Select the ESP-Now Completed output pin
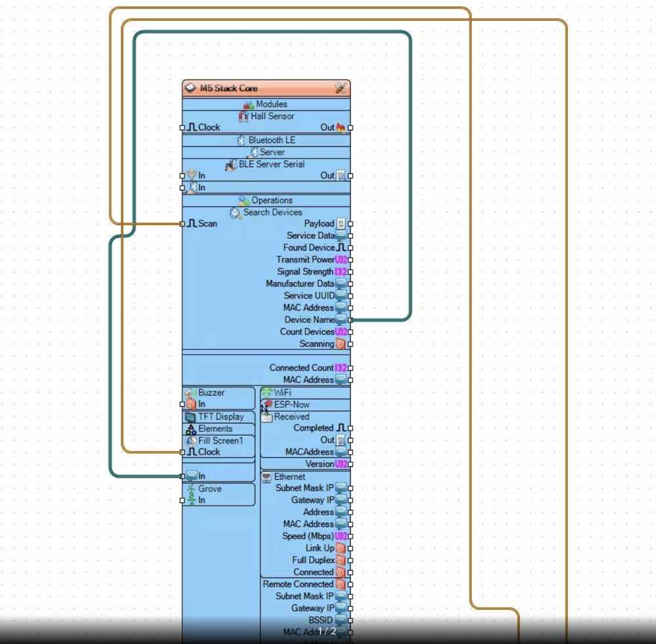The height and width of the screenshot is (644, 656). point(350,428)
